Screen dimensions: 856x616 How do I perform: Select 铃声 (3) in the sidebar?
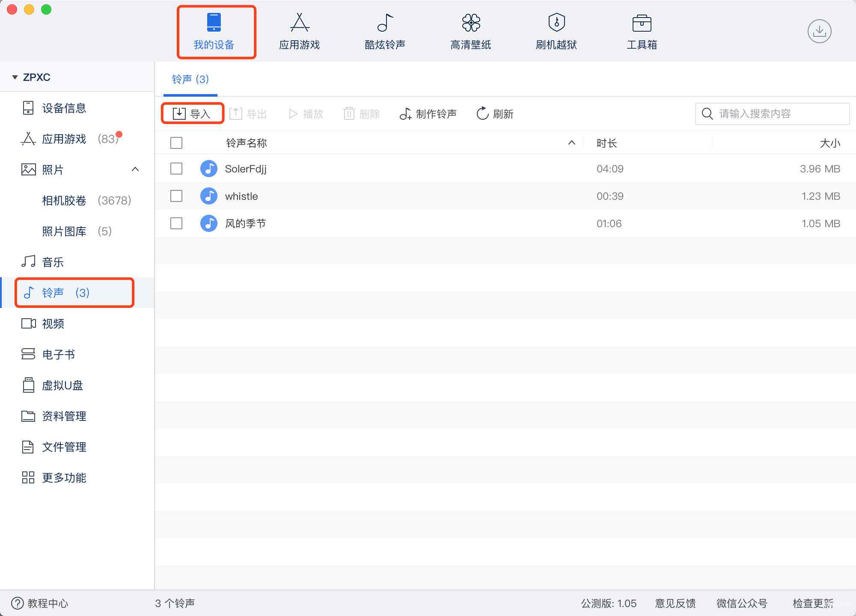[77, 293]
